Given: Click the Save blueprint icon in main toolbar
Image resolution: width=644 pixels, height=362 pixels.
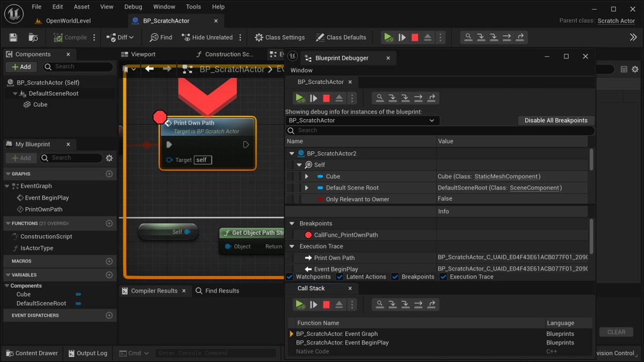Looking at the screenshot, I should pos(13,38).
